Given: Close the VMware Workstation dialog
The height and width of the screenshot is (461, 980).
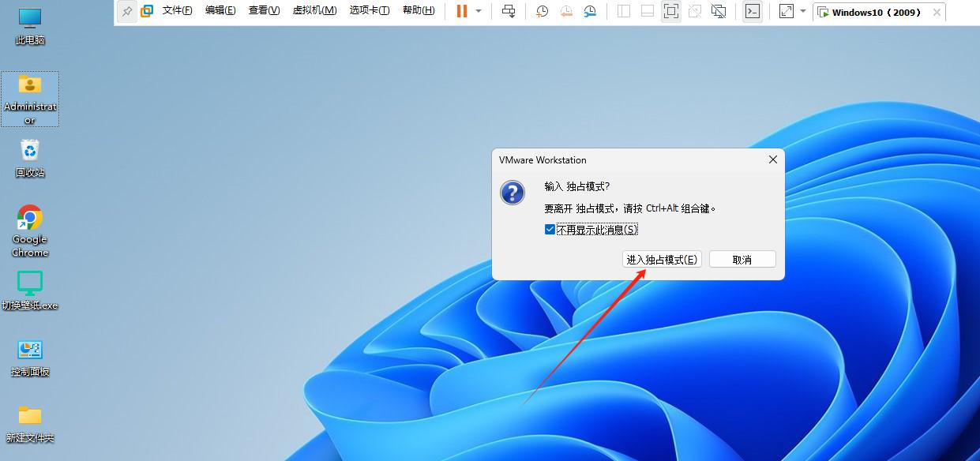Looking at the screenshot, I should pyautogui.click(x=773, y=159).
